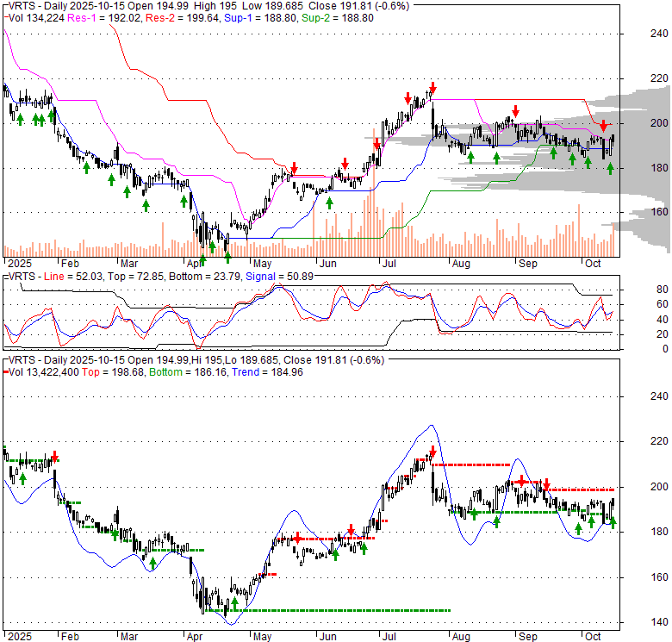Click the 240 price label on top chart axis
672x642 pixels.
tap(659, 34)
